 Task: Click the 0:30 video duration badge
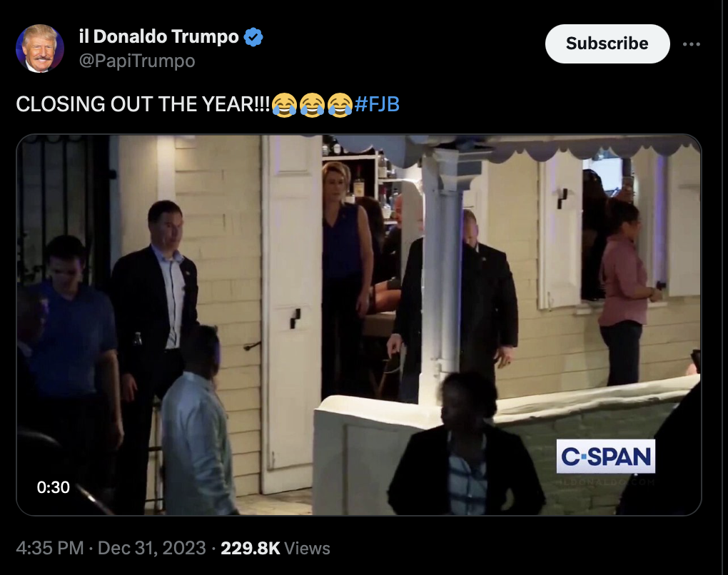tap(54, 487)
